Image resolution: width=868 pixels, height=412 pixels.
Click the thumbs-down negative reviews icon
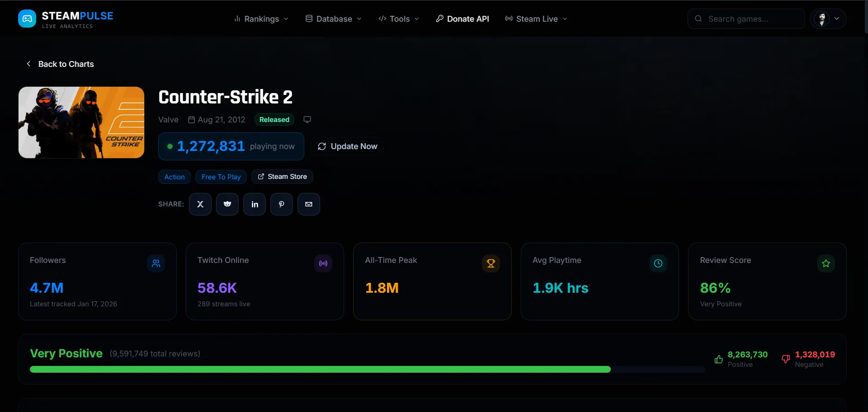click(x=786, y=359)
